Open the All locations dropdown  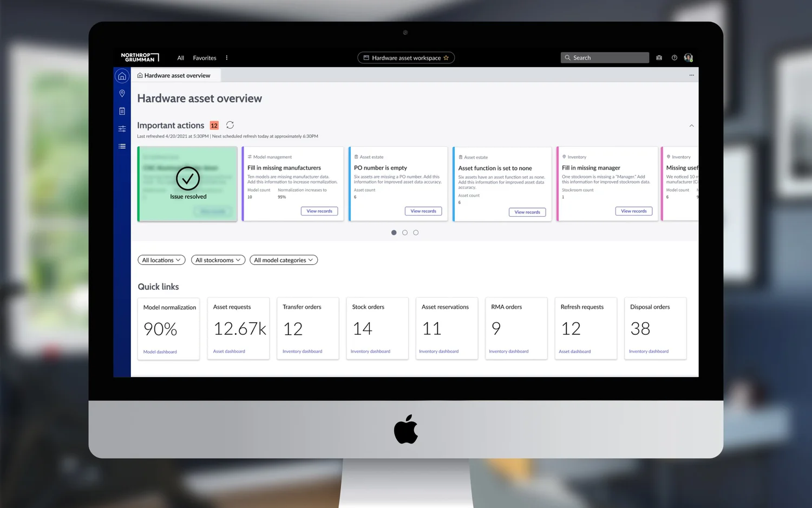161,260
